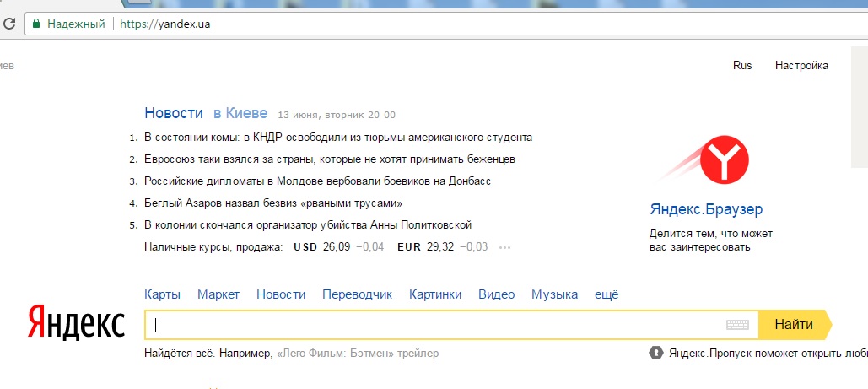The image size is (868, 389).
Task: Open the Картинки service tab
Action: (435, 294)
